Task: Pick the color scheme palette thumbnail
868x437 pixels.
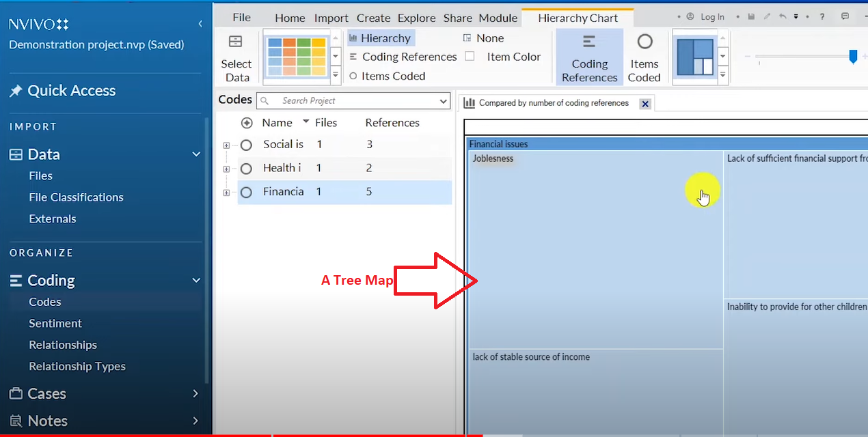Action: point(296,57)
